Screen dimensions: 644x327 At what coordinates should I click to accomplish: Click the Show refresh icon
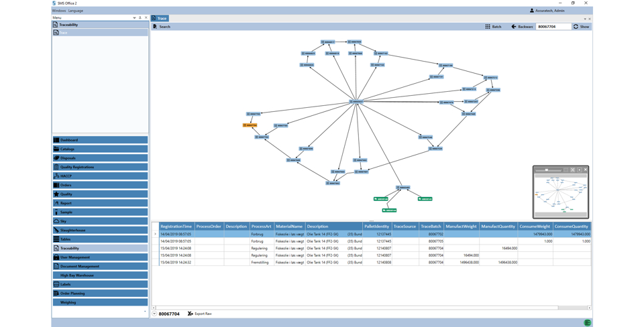pos(576,27)
